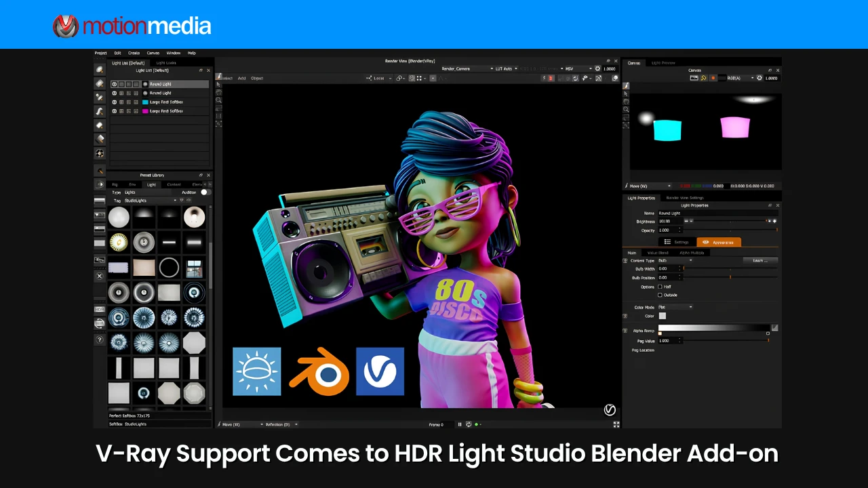Image resolution: width=868 pixels, height=488 pixels.
Task: Open the Create menu
Action: point(134,53)
